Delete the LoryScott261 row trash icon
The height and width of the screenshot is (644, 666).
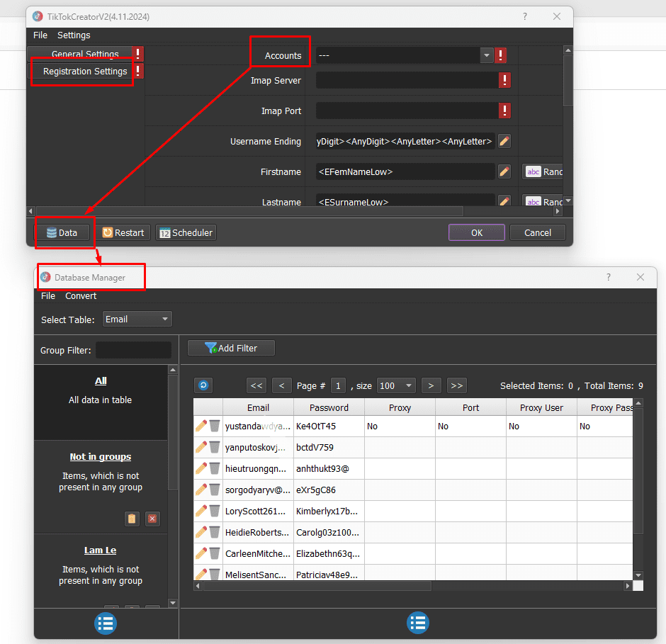[x=215, y=511]
